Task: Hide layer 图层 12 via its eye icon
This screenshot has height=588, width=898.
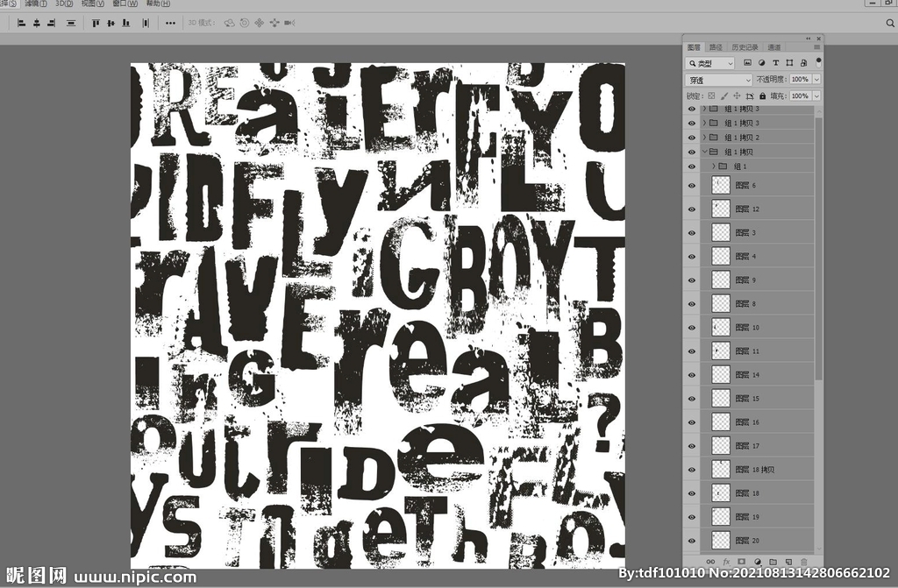Action: 692,209
